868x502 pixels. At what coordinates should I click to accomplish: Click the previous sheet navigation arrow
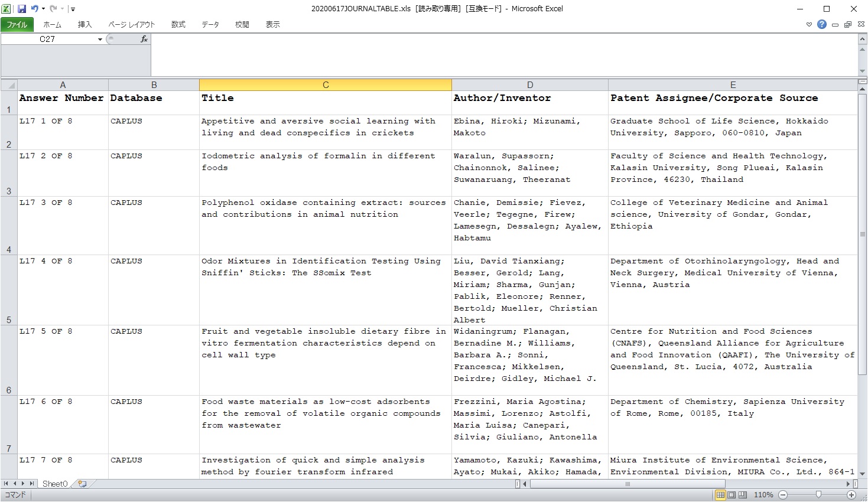click(15, 484)
